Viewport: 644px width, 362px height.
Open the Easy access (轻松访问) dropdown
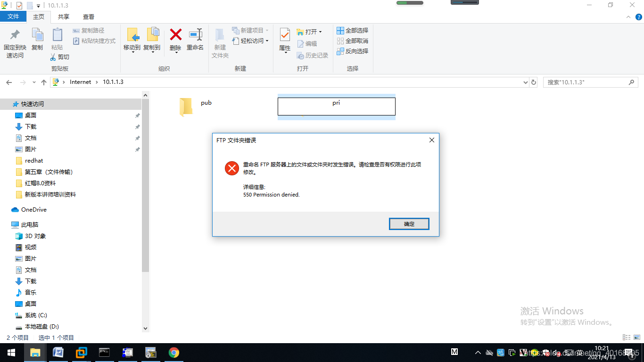[x=250, y=41]
